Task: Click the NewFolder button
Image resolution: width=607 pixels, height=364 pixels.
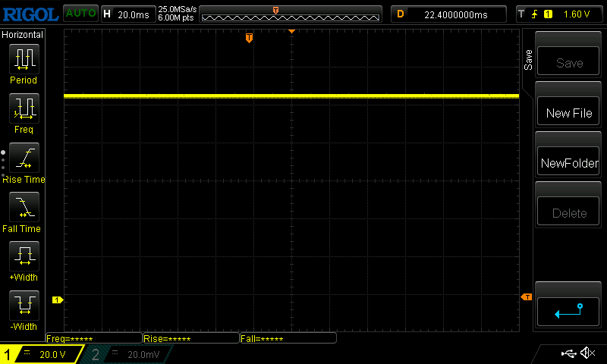Action: click(x=568, y=163)
